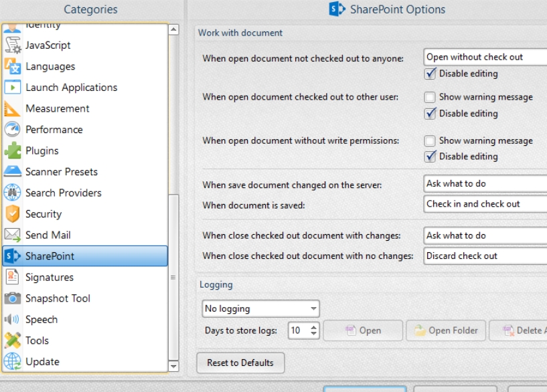Open the Launch Applications category
This screenshot has width=547, height=392.
(x=85, y=88)
